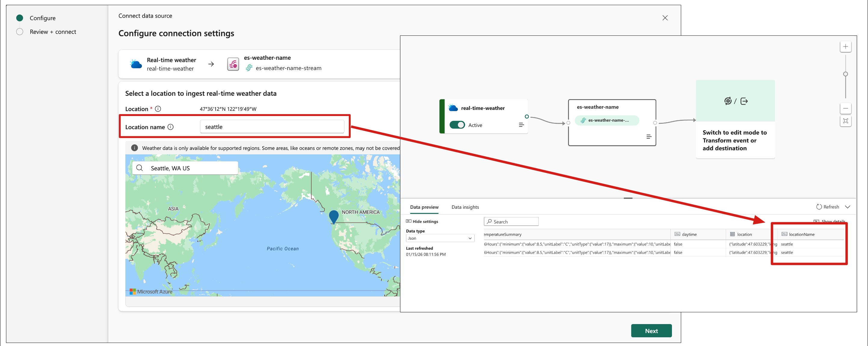Open the es-weather-name node menu icon
The image size is (868, 346).
point(649,137)
